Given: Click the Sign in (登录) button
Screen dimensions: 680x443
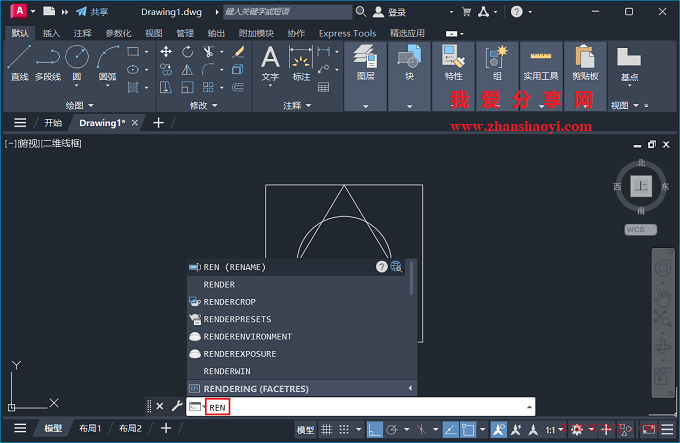Looking at the screenshot, I should (x=390, y=12).
